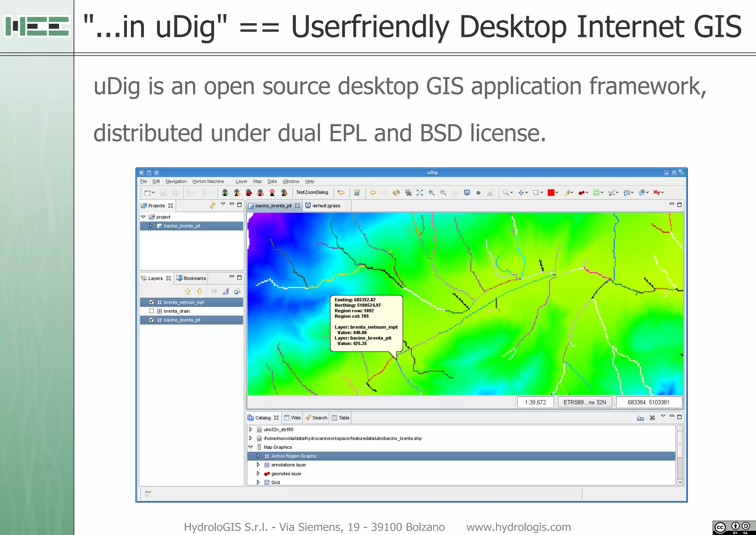Open the Layer menu
This screenshot has width=756, height=535.
pos(241,181)
